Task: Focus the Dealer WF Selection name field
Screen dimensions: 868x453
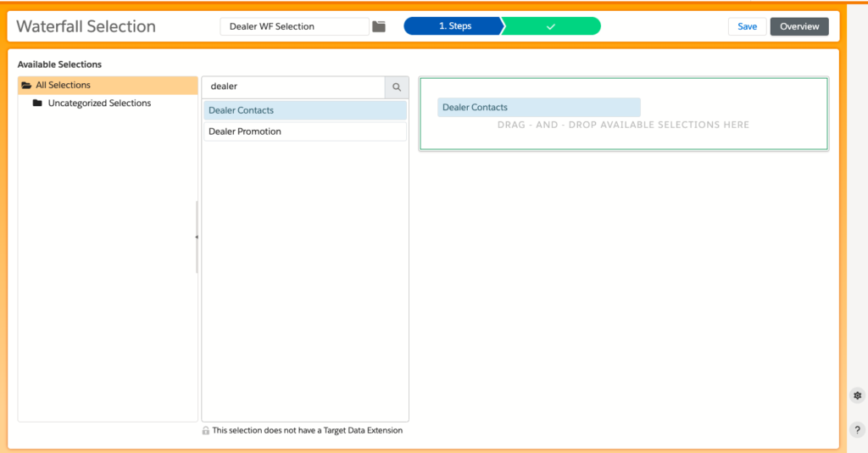Action: point(294,26)
